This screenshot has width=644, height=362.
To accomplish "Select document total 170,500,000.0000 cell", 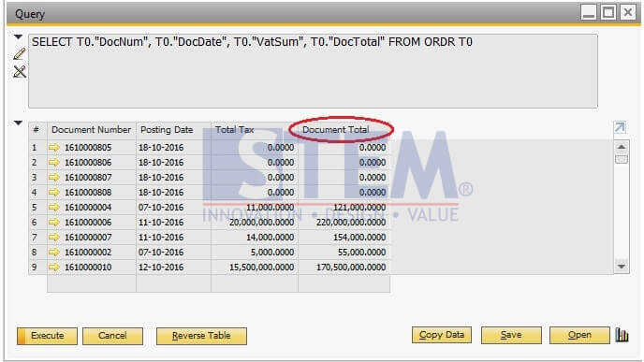I will (x=344, y=268).
